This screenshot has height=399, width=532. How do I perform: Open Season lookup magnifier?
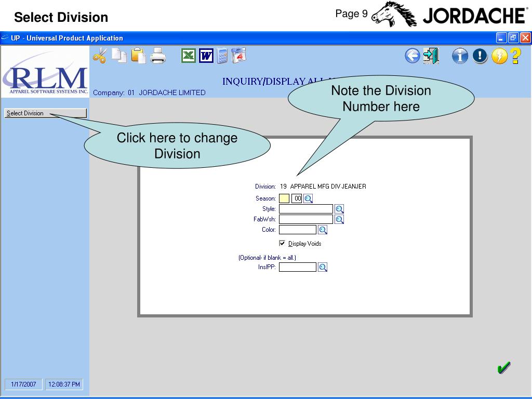click(x=308, y=198)
